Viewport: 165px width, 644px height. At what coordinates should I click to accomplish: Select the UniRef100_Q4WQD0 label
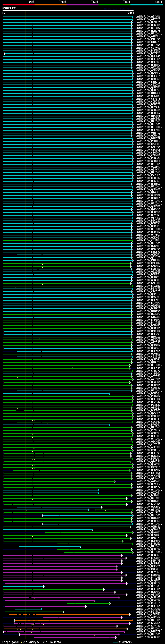(148, 87)
